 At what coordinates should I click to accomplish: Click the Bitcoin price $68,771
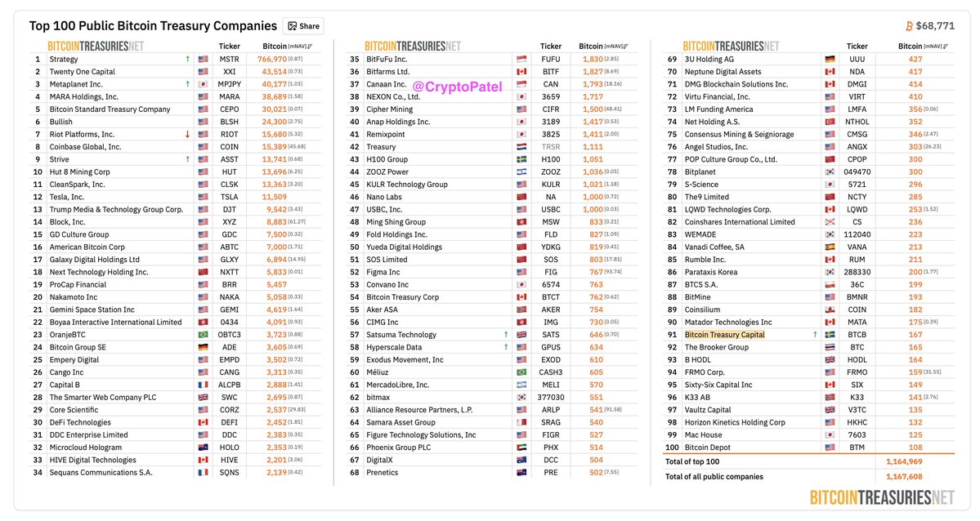[935, 25]
